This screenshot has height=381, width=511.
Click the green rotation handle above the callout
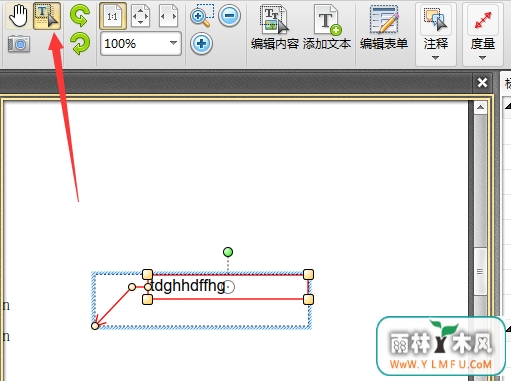[228, 252]
